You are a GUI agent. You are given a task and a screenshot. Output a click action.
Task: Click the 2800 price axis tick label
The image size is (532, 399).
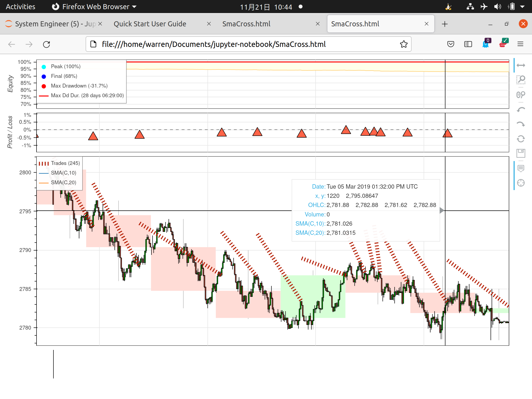[25, 172]
